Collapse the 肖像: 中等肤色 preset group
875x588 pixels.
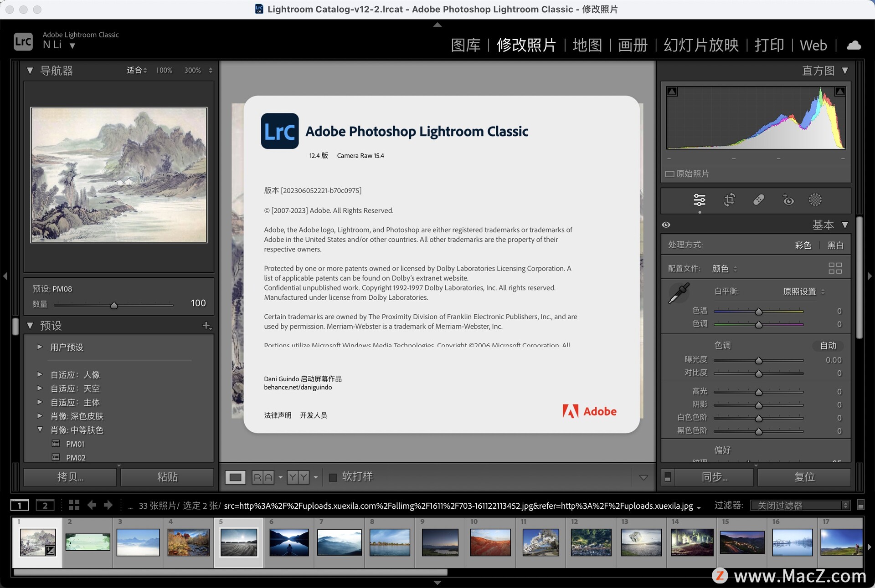pos(40,429)
